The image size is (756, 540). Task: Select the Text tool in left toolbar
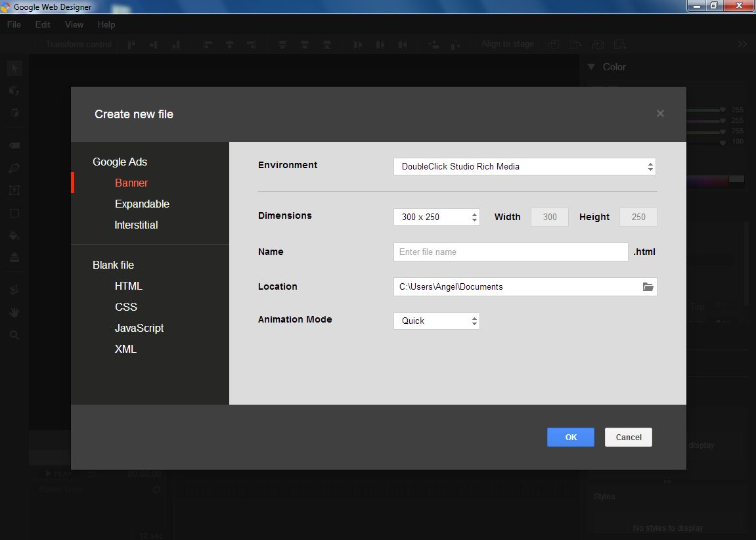(14, 191)
